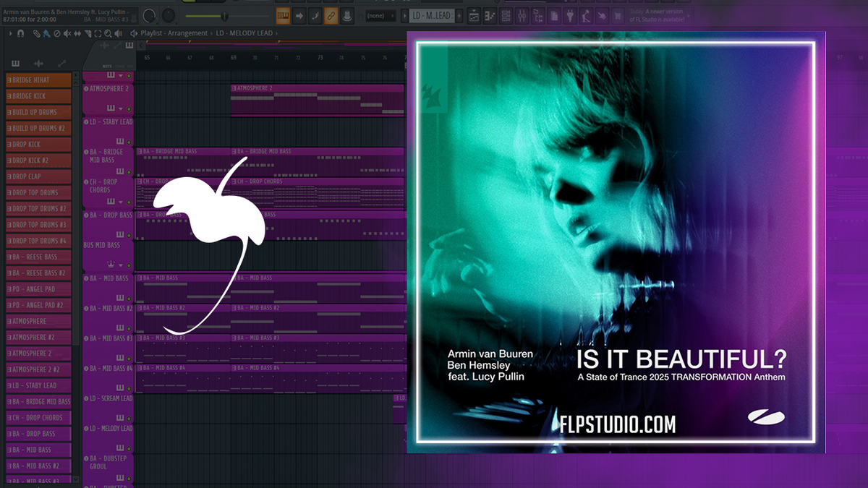The image size is (868, 488).
Task: Select the Paint (brush) tool in the playlist toolbar
Action: click(x=47, y=33)
